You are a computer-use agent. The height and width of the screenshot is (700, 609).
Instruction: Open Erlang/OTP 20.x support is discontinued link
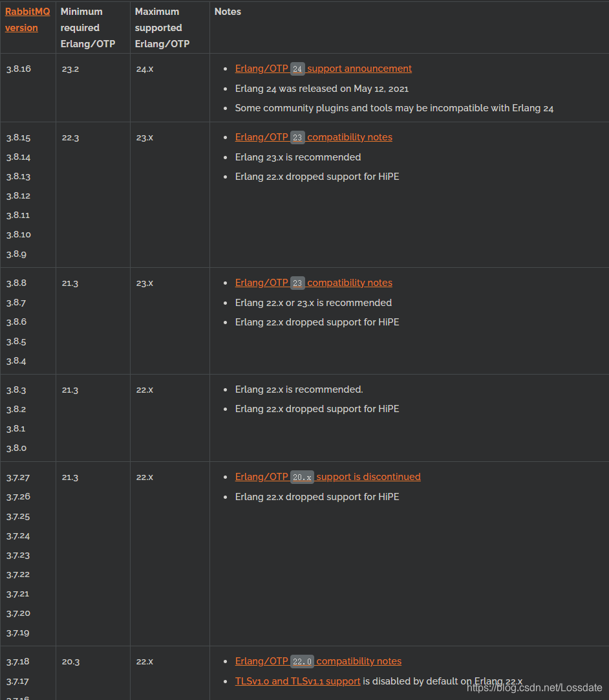click(328, 477)
